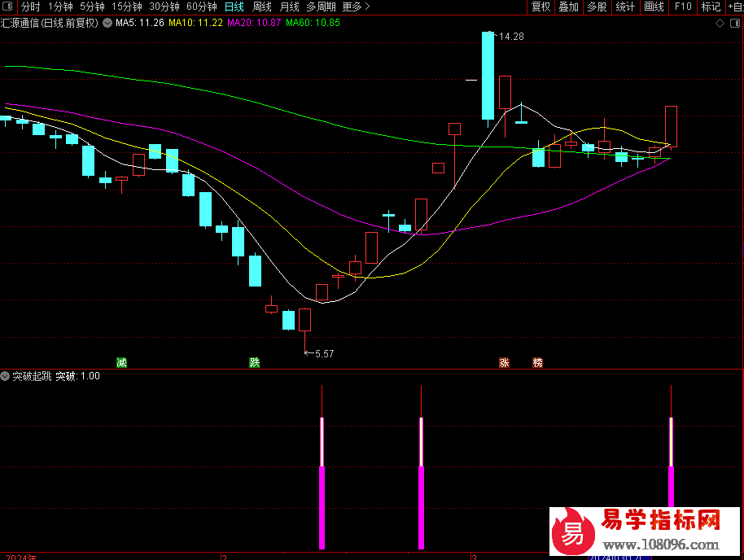Image resolution: width=744 pixels, height=560 pixels.
Task: Select the 日线 daily tab
Action: tap(234, 7)
